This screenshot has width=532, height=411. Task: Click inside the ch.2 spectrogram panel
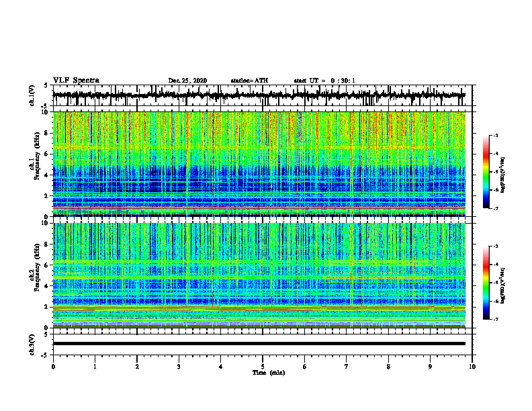coord(259,275)
